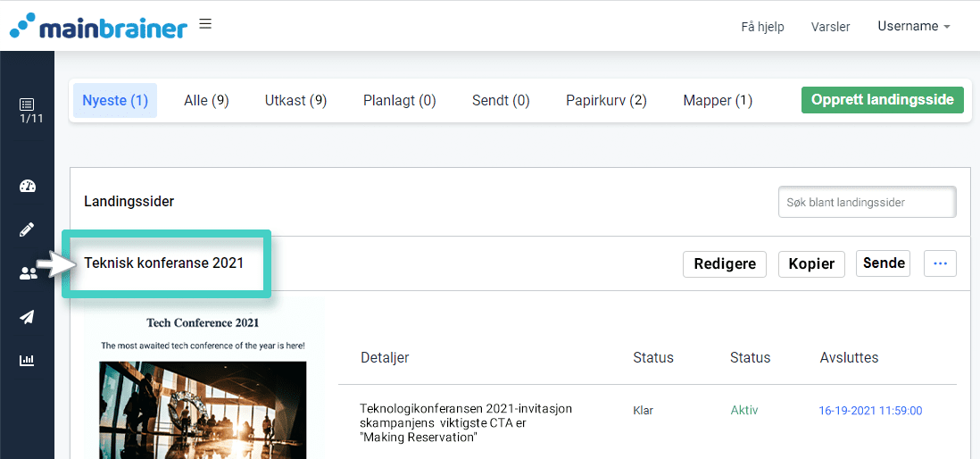This screenshot has width=980, height=459.
Task: Open the contacts people icon
Action: [x=28, y=273]
